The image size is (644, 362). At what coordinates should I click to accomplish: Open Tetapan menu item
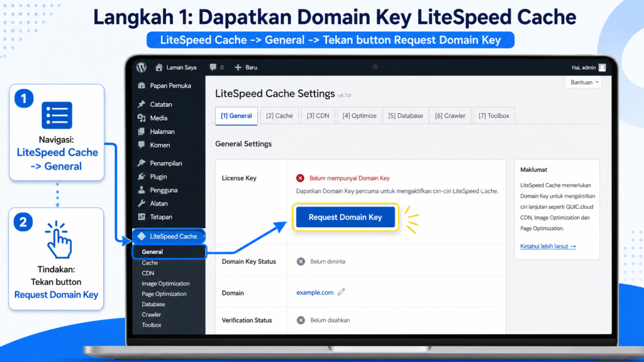click(x=161, y=217)
